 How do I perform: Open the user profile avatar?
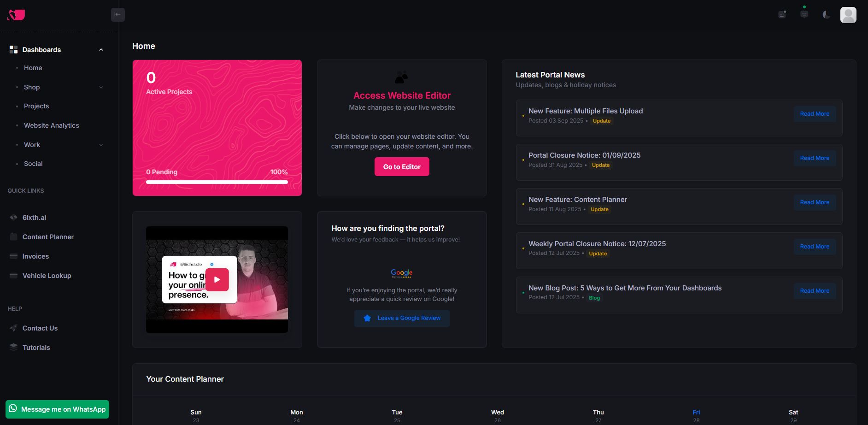[848, 15]
